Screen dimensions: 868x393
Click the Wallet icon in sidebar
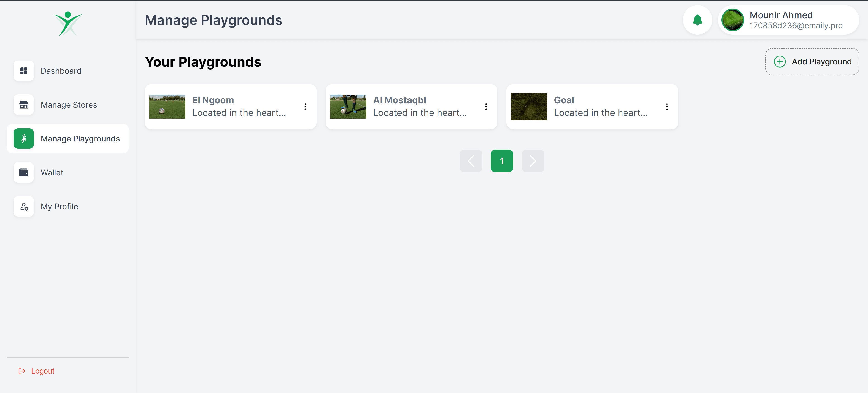(x=24, y=172)
